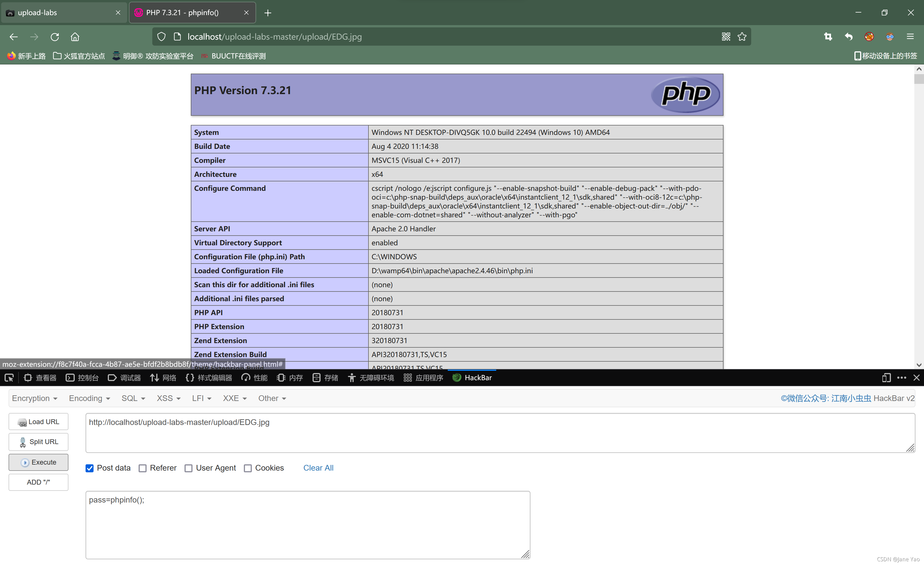Open the Firefox hamburger application menu
The image size is (924, 565).
pos(910,37)
